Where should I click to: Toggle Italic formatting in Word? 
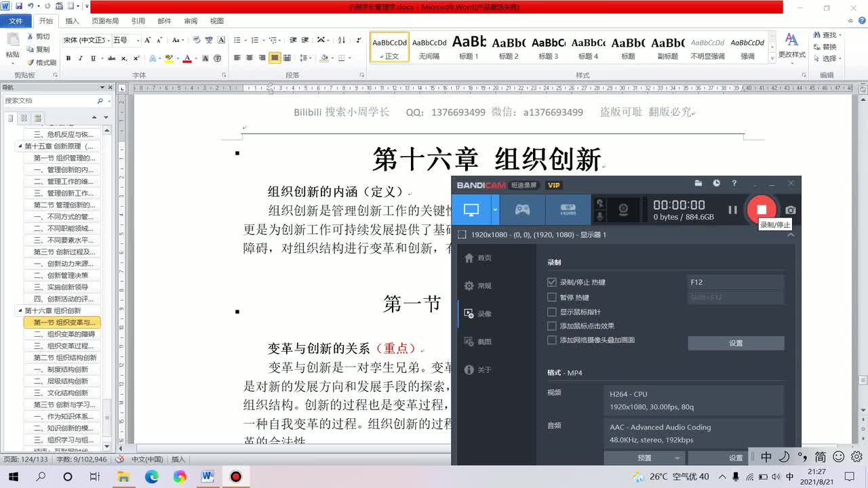coord(81,58)
